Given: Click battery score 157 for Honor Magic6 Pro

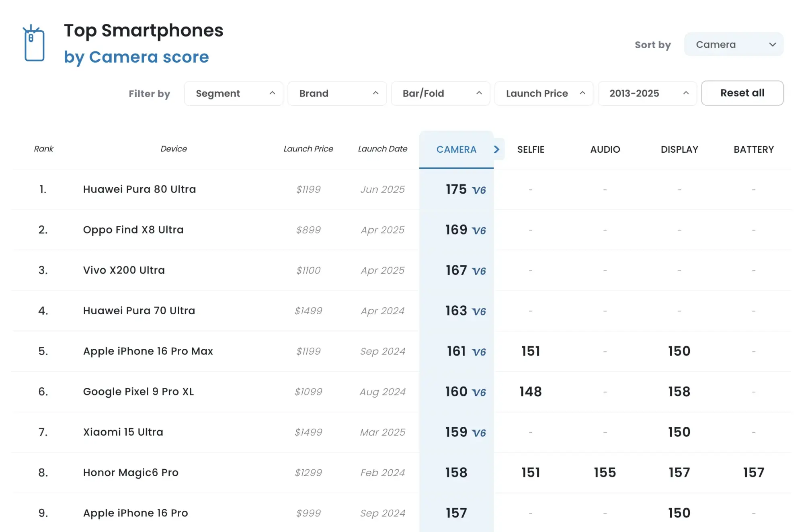Looking at the screenshot, I should (754, 473).
